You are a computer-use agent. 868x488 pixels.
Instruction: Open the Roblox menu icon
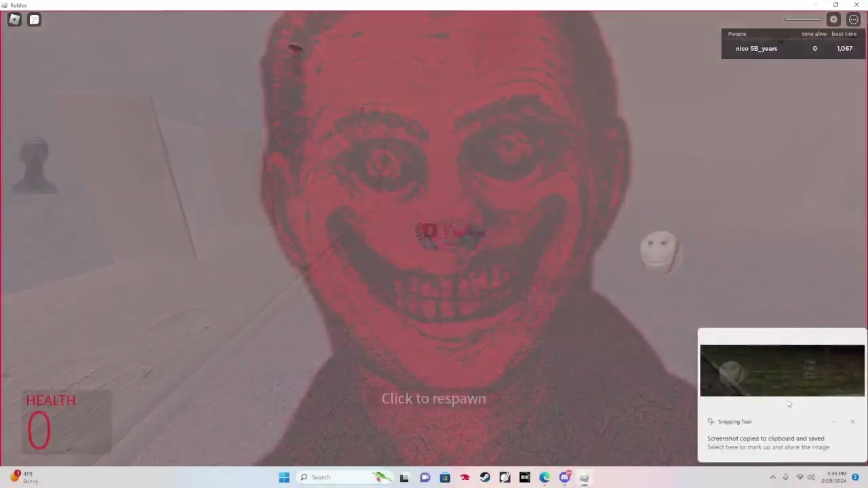tap(14, 20)
